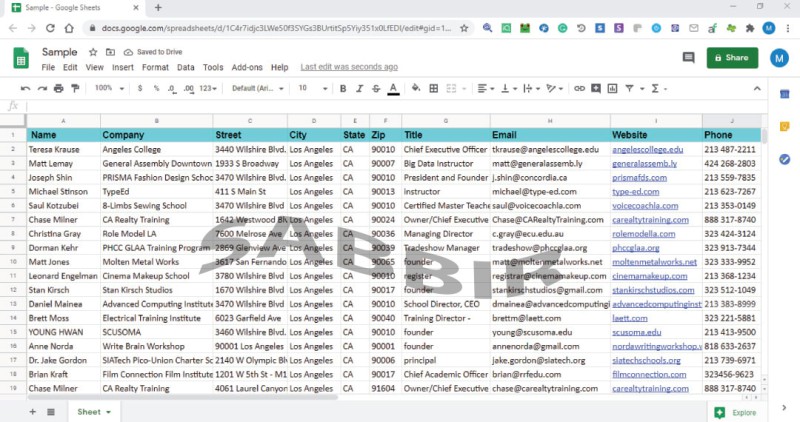The image size is (800, 422).
Task: Increase decimal places icon
Action: click(189, 89)
